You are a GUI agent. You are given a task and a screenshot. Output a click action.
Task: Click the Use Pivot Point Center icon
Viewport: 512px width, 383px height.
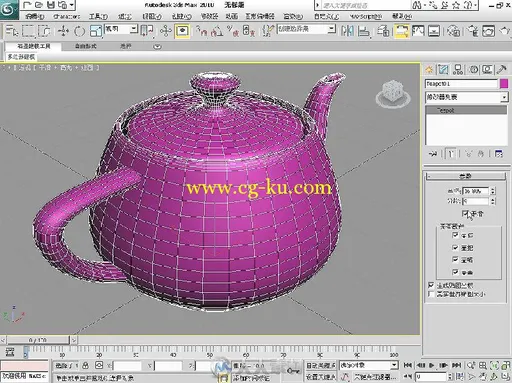147,31
